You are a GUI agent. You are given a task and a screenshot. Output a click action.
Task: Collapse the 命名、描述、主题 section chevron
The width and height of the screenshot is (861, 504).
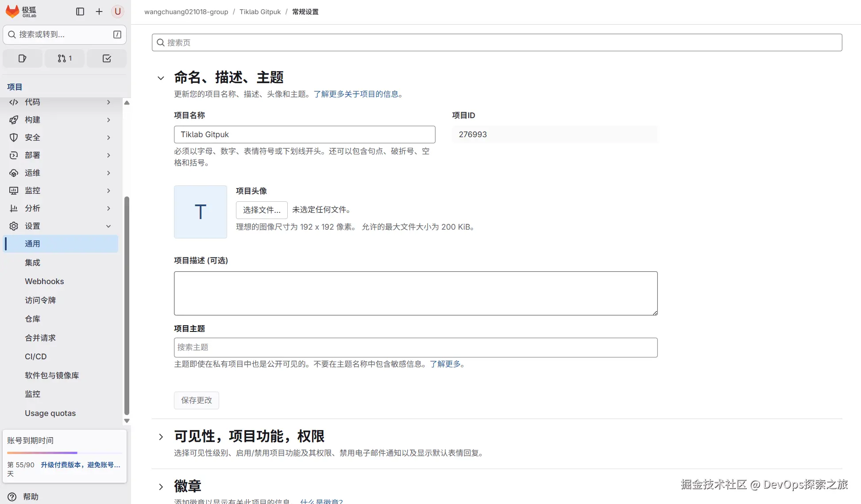click(161, 78)
